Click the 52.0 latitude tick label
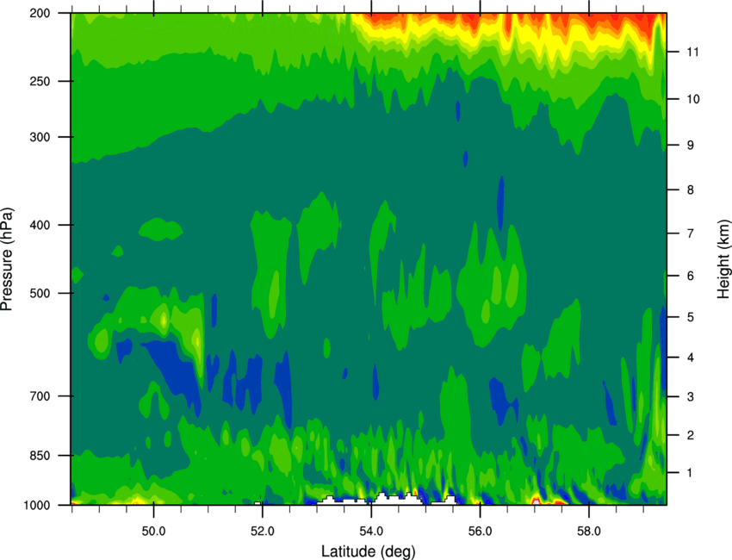 [263, 532]
